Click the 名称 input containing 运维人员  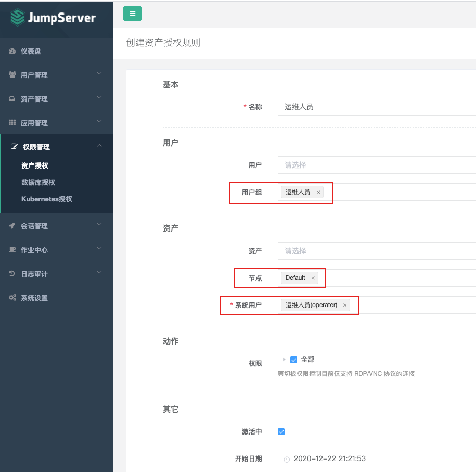coord(377,107)
